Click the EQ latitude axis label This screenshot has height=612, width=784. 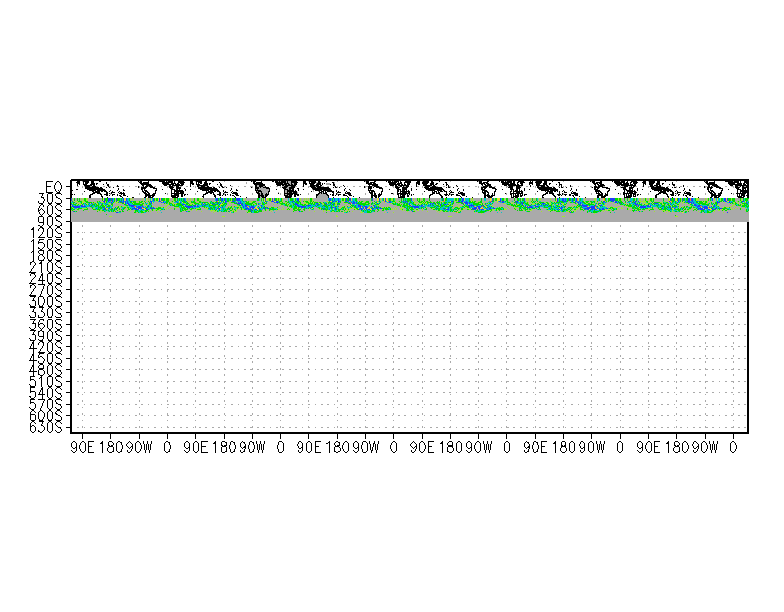(54, 186)
